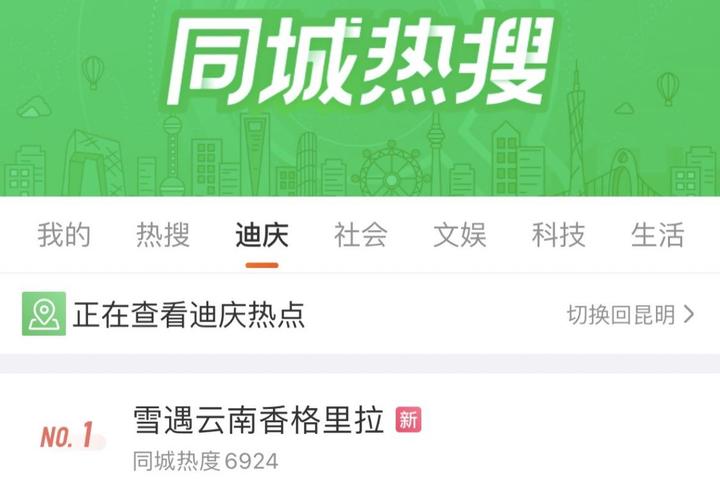Image resolution: width=720 pixels, height=498 pixels.
Task: Open the 社会 tab
Action: [x=360, y=235]
